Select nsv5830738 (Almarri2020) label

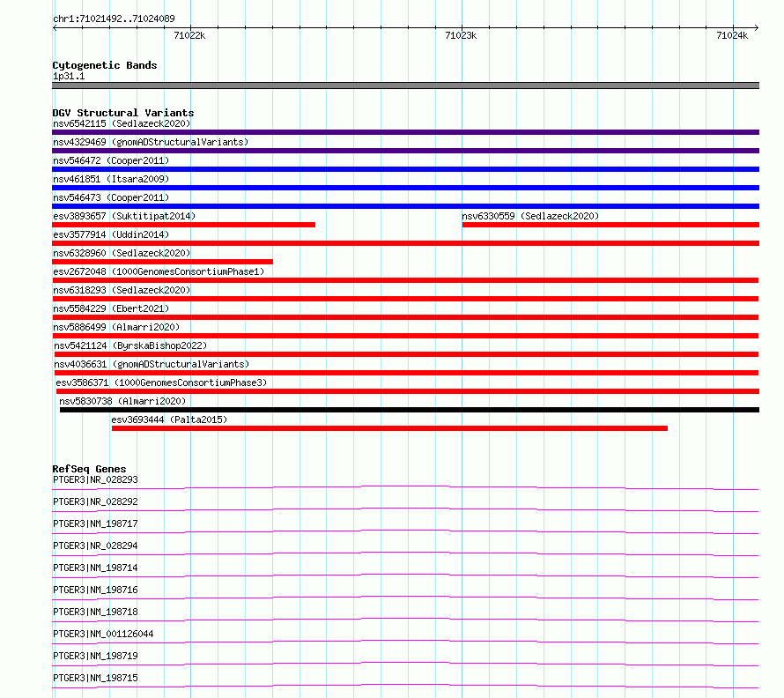click(x=122, y=401)
